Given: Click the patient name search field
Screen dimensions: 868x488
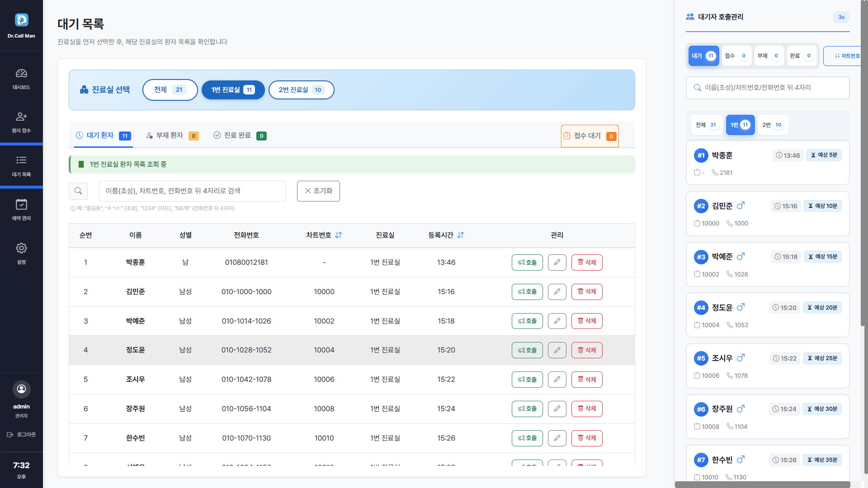Looking at the screenshot, I should click(x=192, y=191).
